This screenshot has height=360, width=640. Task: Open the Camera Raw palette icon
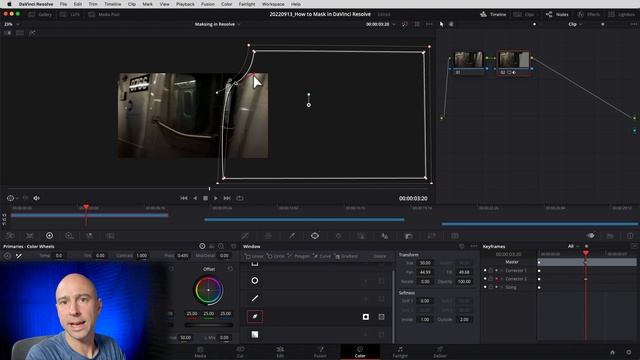point(10,236)
